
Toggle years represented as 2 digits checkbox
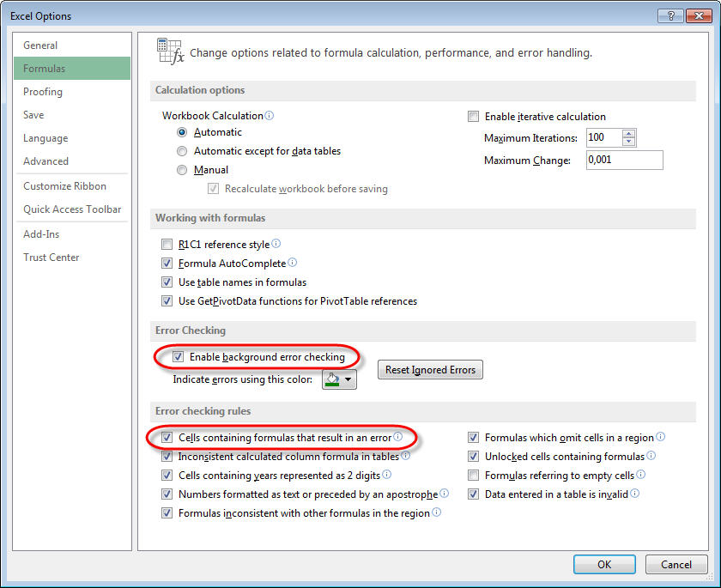167,476
